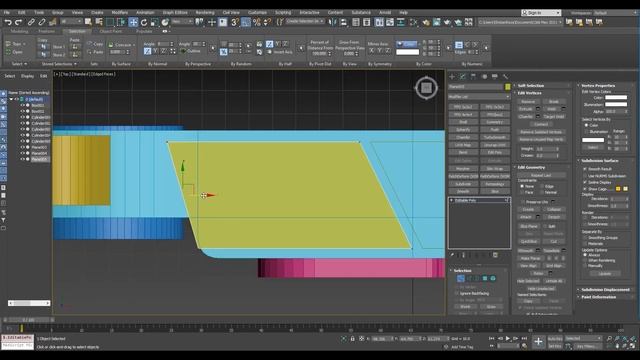Click the Remove Isolated Vertices button

click(541, 132)
